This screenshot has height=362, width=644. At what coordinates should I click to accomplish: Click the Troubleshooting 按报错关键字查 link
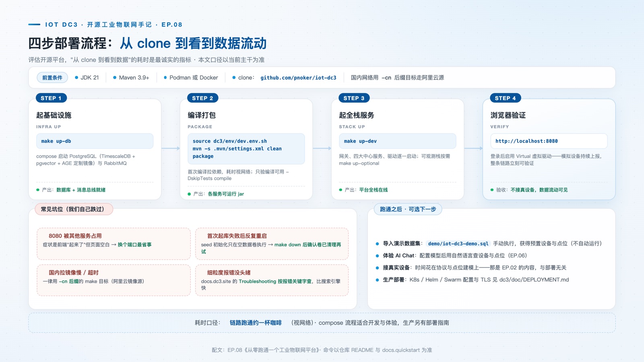click(275, 282)
